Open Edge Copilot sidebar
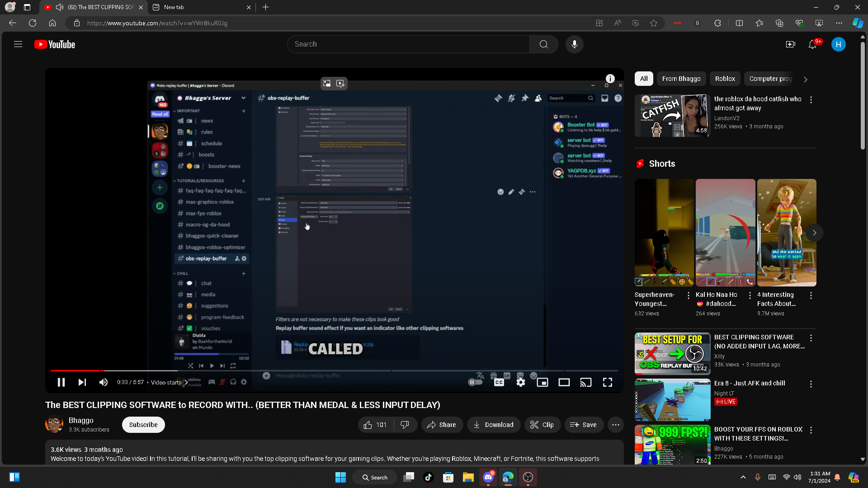868x488 pixels. point(858,23)
